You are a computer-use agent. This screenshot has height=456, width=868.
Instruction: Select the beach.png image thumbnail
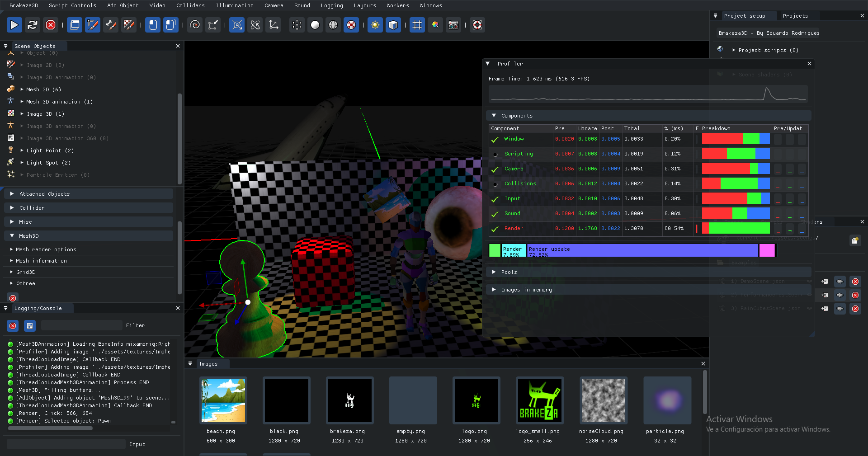click(x=223, y=400)
